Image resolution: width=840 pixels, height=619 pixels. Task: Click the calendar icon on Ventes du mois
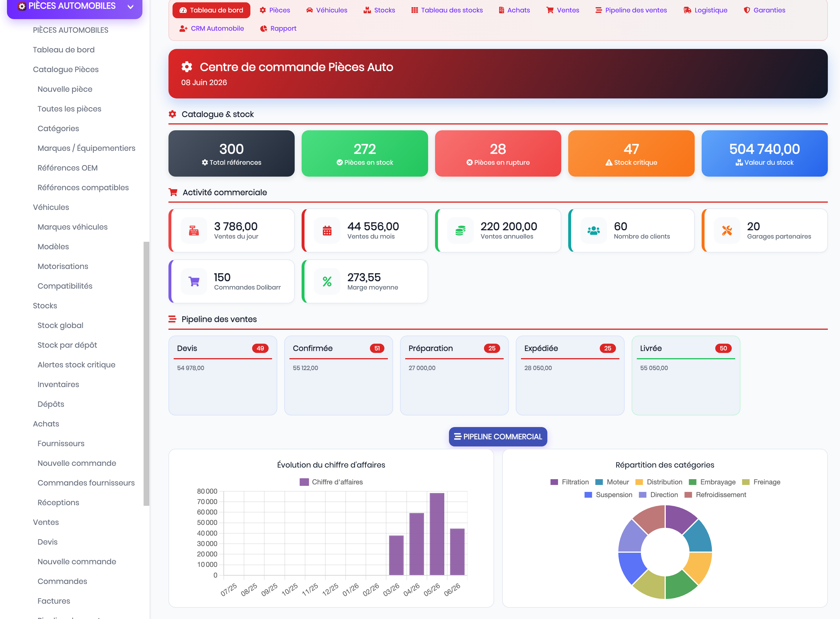click(327, 230)
